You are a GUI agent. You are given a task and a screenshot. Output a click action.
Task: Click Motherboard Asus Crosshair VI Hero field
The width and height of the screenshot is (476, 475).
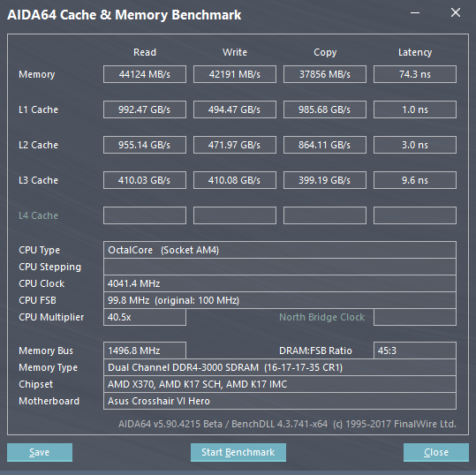tap(280, 401)
